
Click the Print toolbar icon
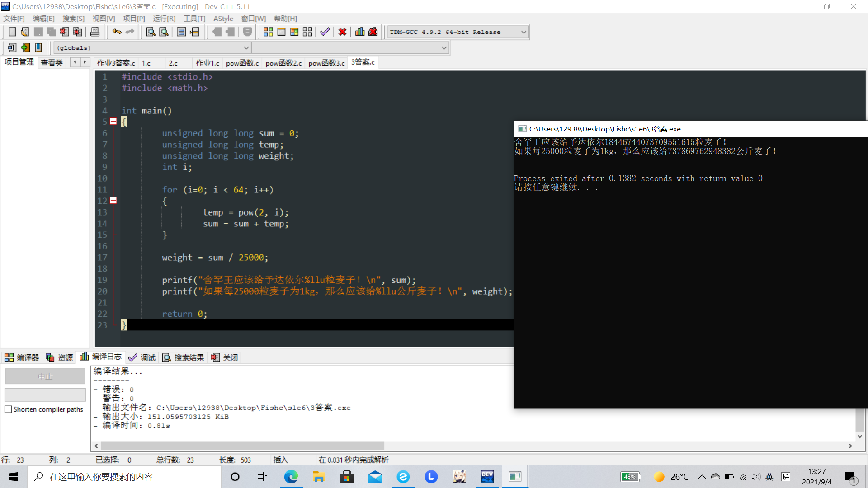(x=95, y=32)
